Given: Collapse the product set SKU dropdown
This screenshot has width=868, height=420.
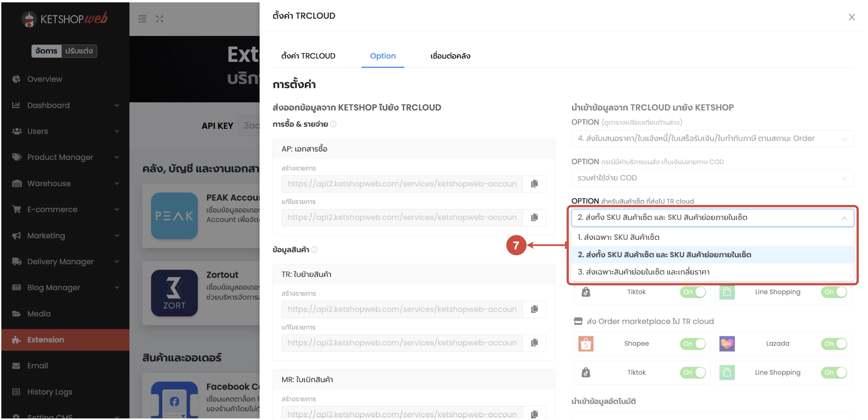Looking at the screenshot, I should point(712,218).
